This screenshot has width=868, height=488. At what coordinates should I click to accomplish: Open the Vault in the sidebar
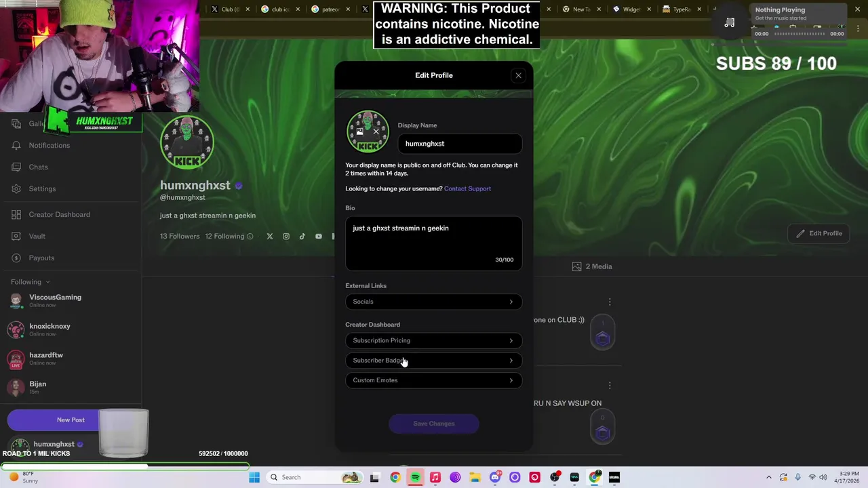tap(28, 236)
